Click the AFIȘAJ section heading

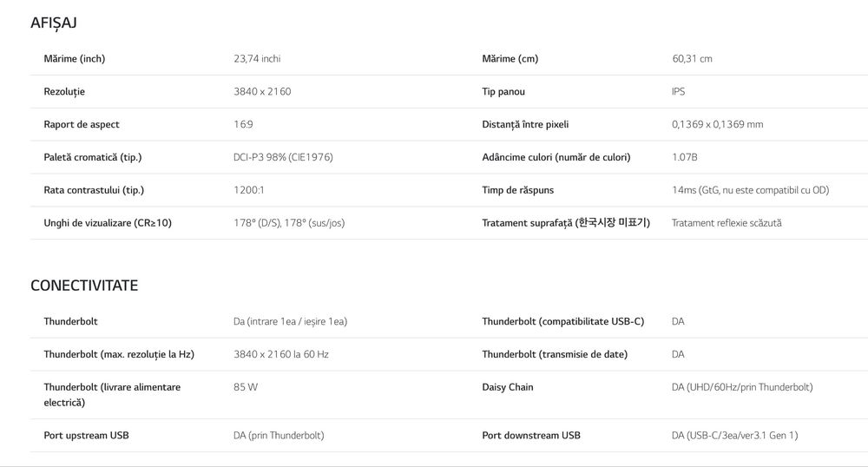coord(54,23)
